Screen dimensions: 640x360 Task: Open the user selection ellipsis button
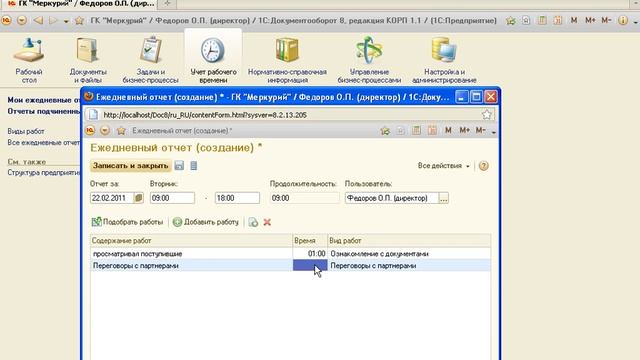click(444, 198)
